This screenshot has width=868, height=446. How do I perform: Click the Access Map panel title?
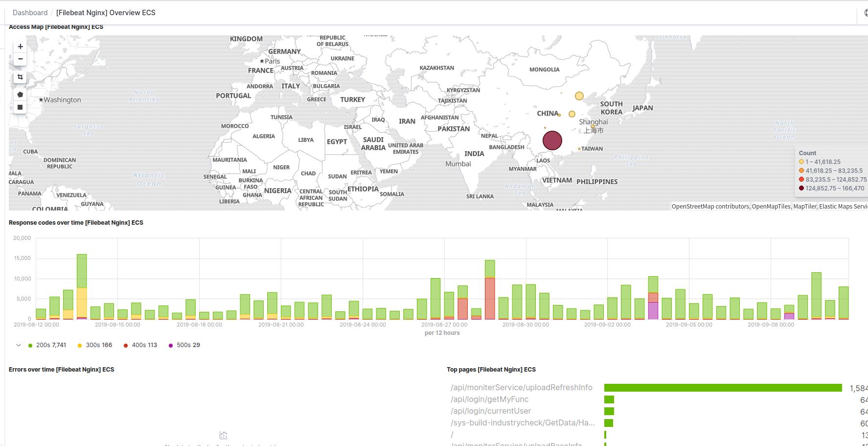56,27
